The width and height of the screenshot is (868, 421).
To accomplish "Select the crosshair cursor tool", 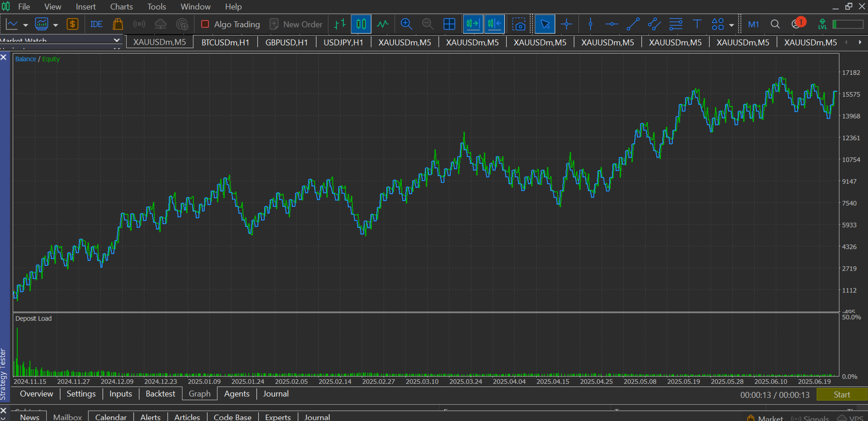I will tap(567, 24).
